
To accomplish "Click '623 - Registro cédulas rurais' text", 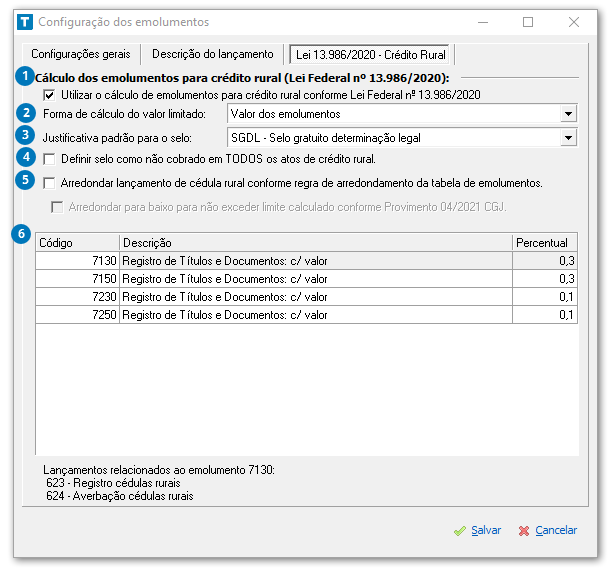I will tap(113, 483).
